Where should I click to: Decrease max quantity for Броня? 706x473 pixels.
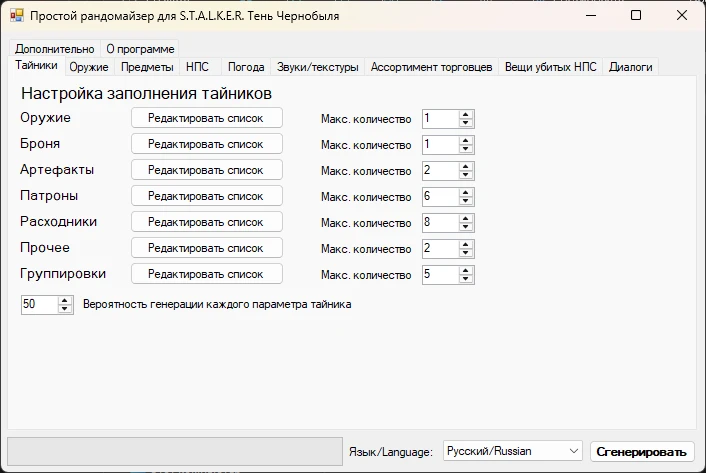click(x=466, y=149)
